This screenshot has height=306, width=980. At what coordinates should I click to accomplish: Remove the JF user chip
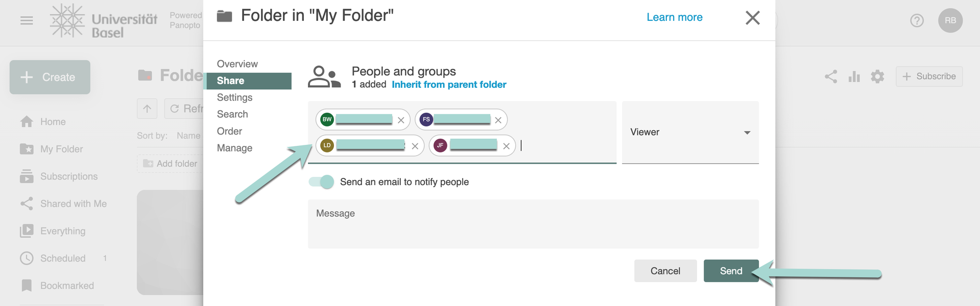[x=506, y=146]
